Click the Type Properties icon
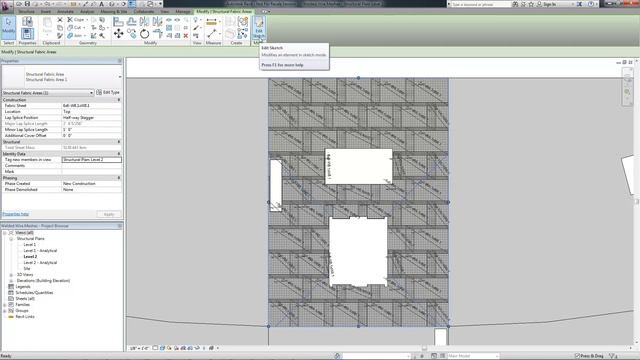This screenshot has width=640, height=360. [x=27, y=21]
